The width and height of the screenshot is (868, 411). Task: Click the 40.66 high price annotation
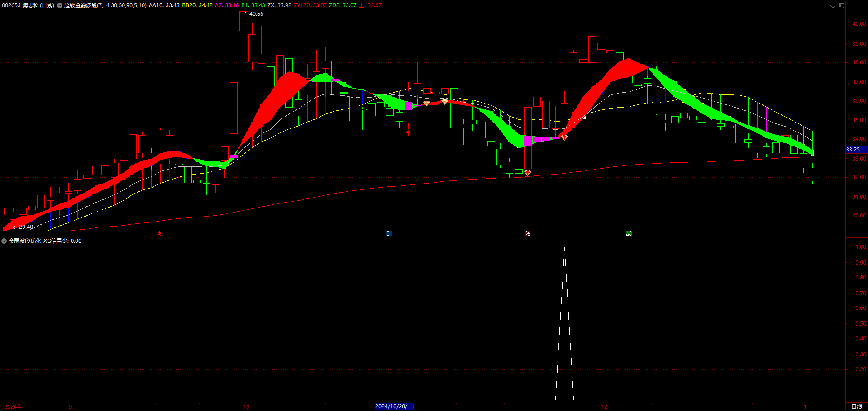(256, 14)
